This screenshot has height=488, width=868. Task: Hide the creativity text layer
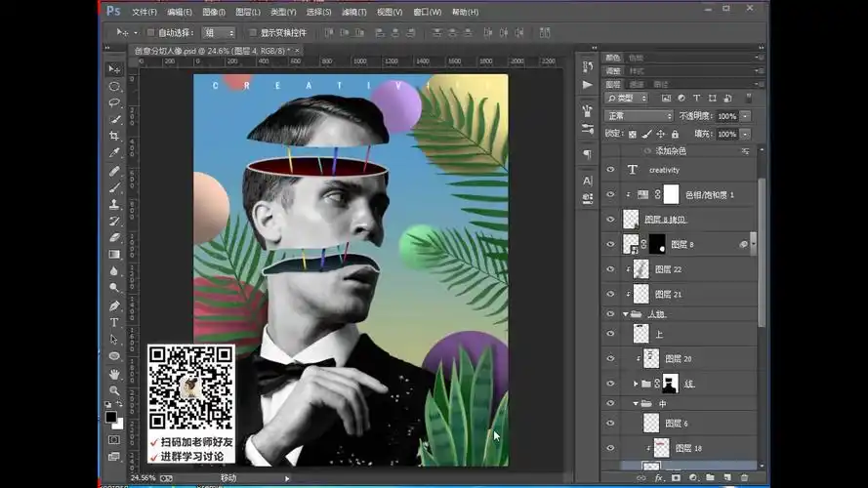click(611, 170)
